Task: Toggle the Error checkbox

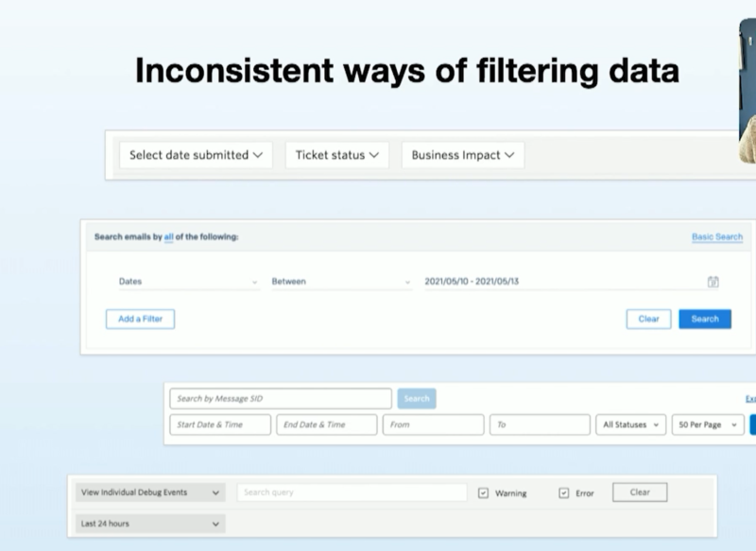Action: [564, 492]
